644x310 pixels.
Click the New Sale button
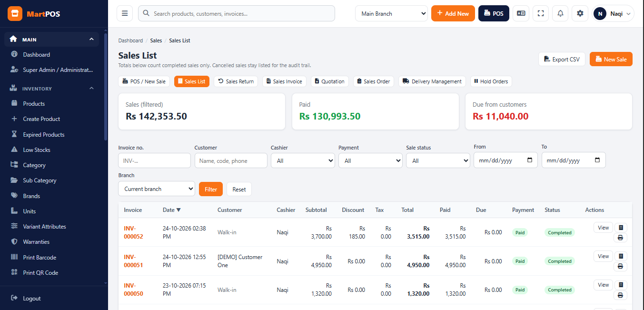[x=611, y=59]
